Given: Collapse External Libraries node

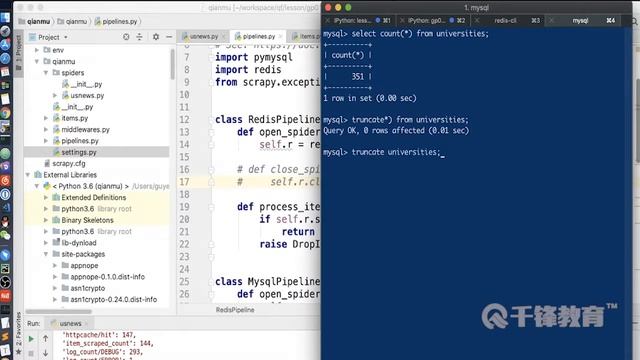Looking at the screenshot, I should point(28,175).
